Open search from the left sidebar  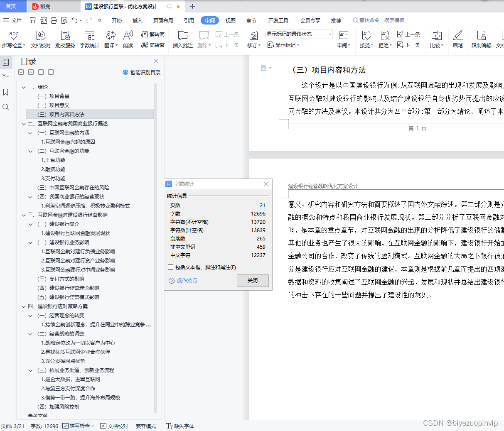tap(6, 107)
